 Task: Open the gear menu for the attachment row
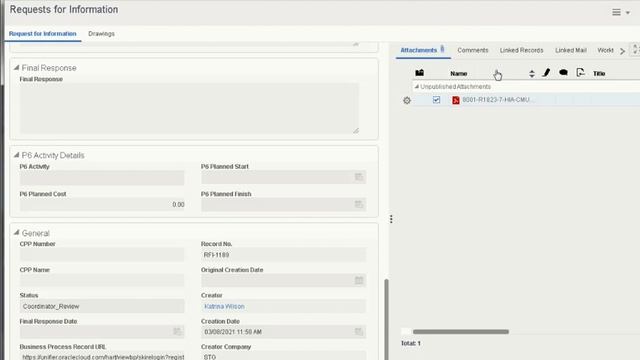click(407, 100)
